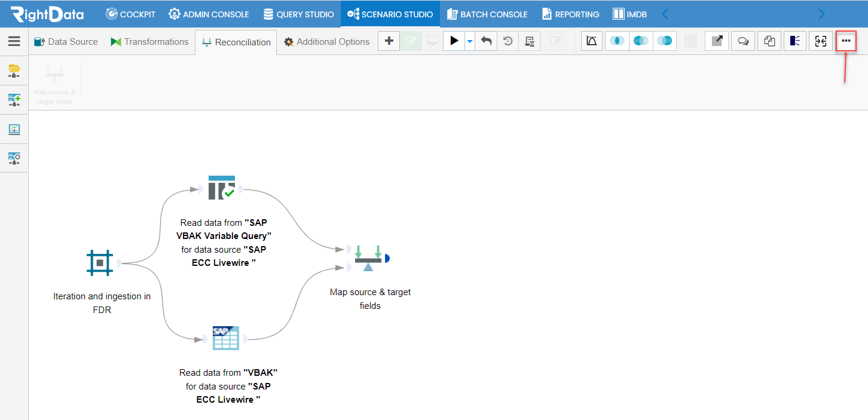This screenshot has height=420, width=868.
Task: Click the dark blue output port of Map node
Action: (387, 258)
